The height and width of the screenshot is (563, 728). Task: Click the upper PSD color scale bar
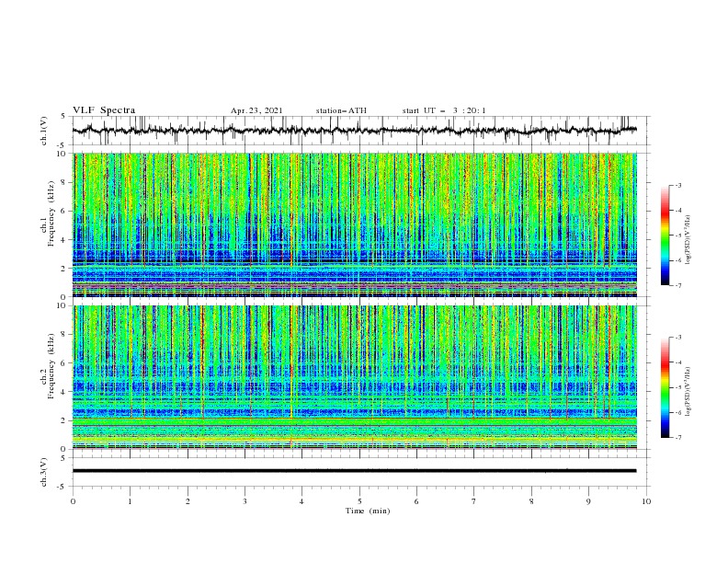tap(665, 236)
